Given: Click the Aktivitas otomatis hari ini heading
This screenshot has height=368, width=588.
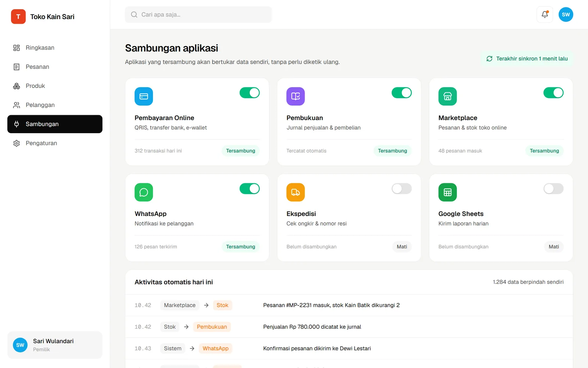Looking at the screenshot, I should pyautogui.click(x=174, y=282).
